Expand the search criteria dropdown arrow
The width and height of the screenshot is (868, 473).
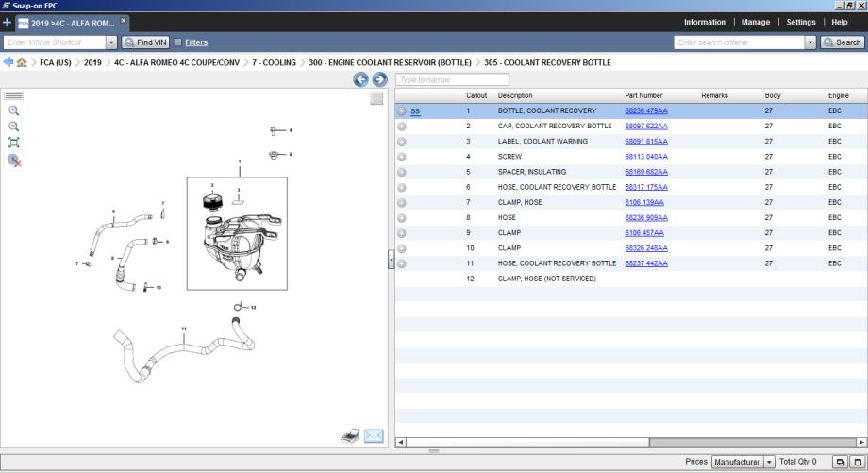coord(810,42)
